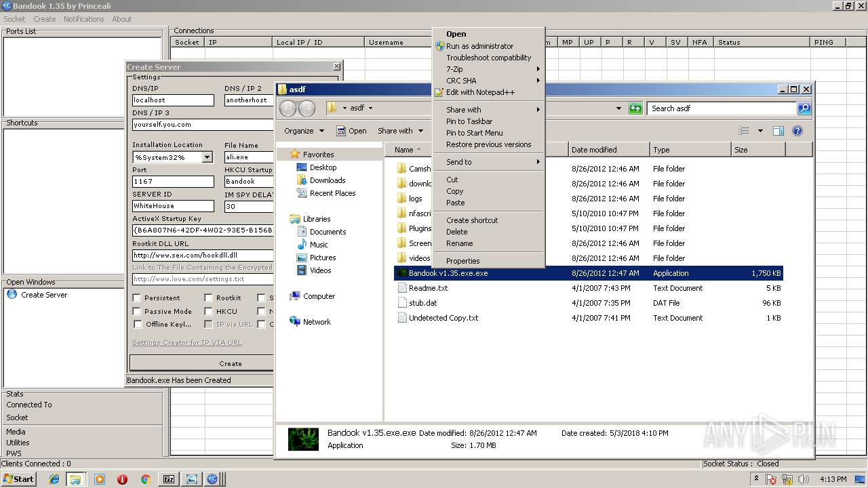Screen dimensions: 868x488
Task: Select Computer in the navigation pane
Action: pos(312,296)
